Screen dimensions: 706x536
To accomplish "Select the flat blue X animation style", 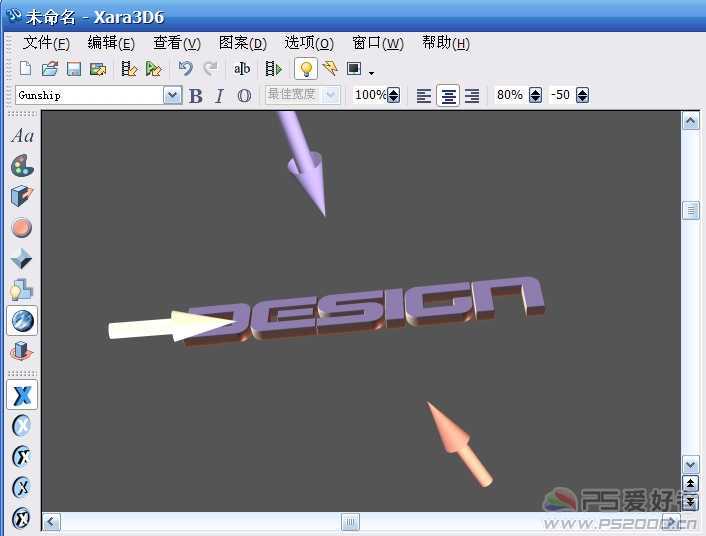I will [22, 395].
